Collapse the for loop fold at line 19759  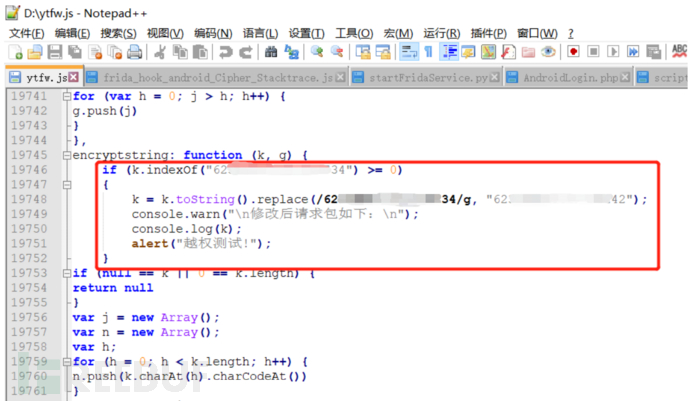tap(67, 361)
